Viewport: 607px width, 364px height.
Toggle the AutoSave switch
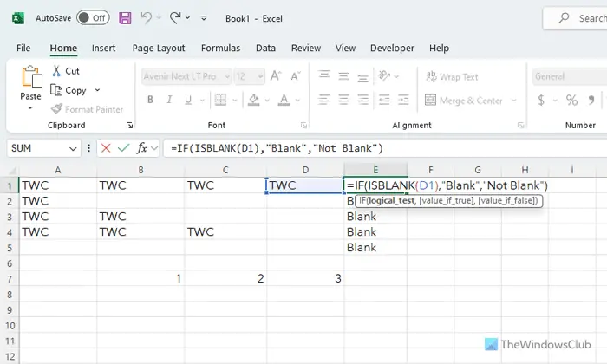coord(93,18)
